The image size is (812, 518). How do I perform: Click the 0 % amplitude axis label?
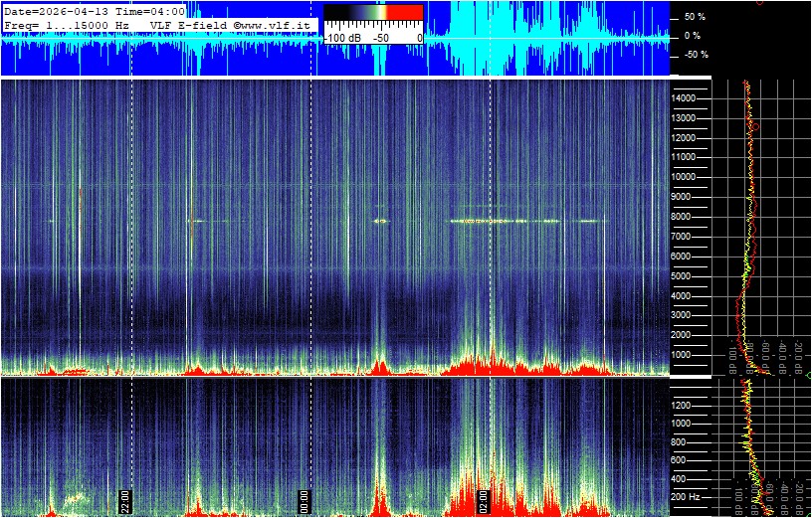pyautogui.click(x=695, y=36)
